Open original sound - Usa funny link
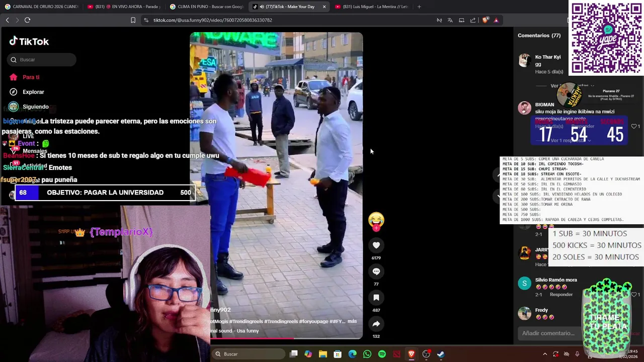The image size is (644, 362). (234, 331)
